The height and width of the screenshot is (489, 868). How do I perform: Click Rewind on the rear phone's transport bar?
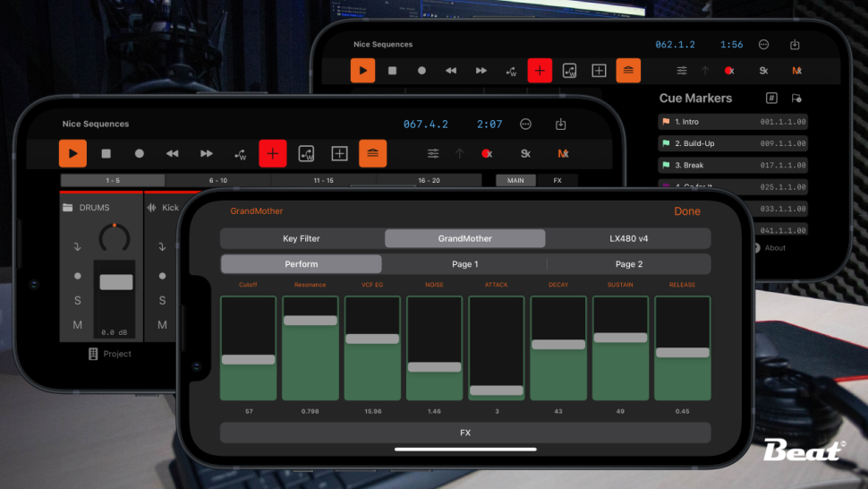452,70
